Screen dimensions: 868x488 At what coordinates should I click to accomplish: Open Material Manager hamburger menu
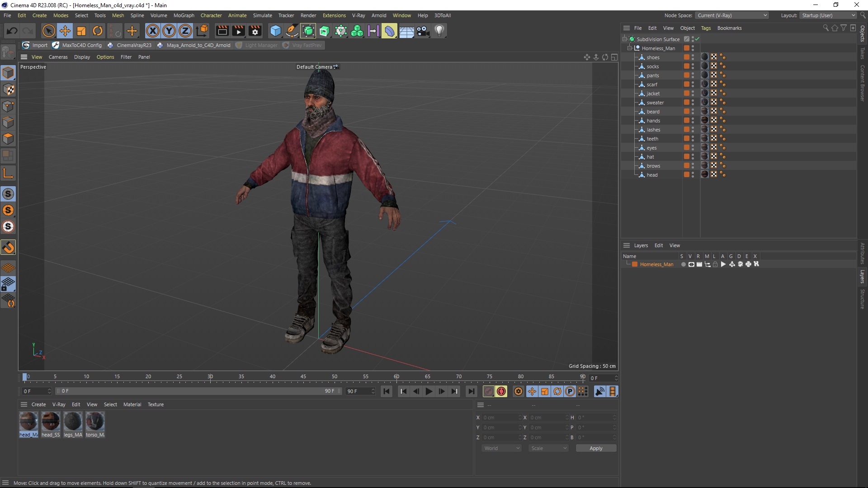pyautogui.click(x=24, y=404)
